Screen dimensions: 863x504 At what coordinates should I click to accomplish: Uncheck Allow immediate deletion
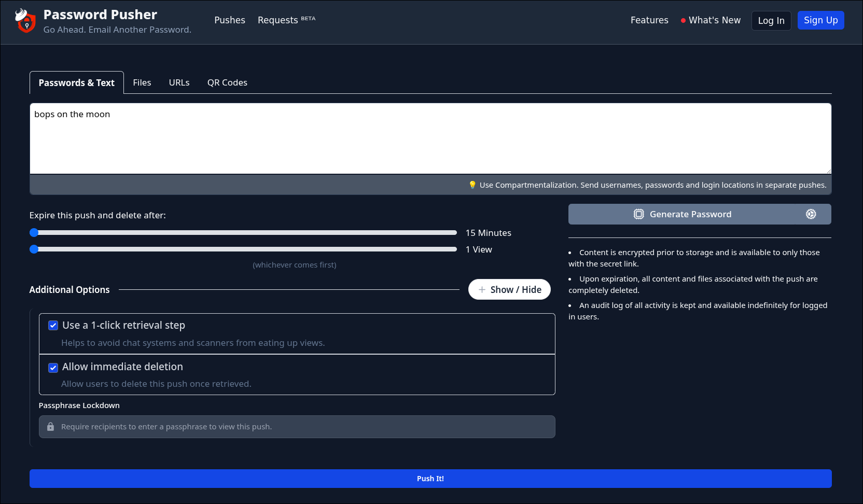pyautogui.click(x=53, y=367)
